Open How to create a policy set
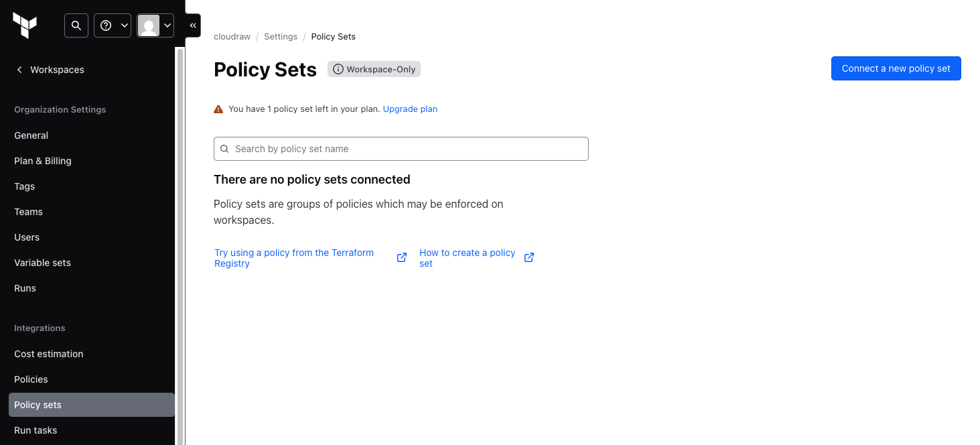The image size is (980, 445). point(468,258)
